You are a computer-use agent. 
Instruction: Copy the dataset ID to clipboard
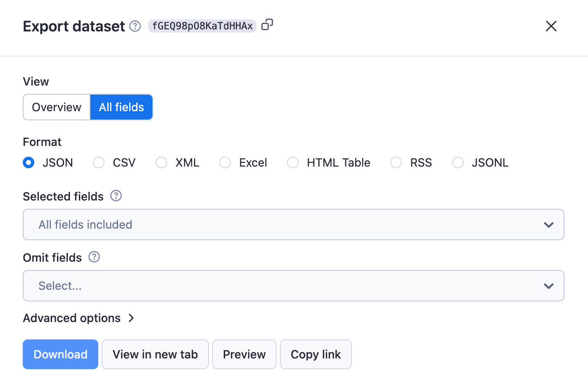point(267,25)
